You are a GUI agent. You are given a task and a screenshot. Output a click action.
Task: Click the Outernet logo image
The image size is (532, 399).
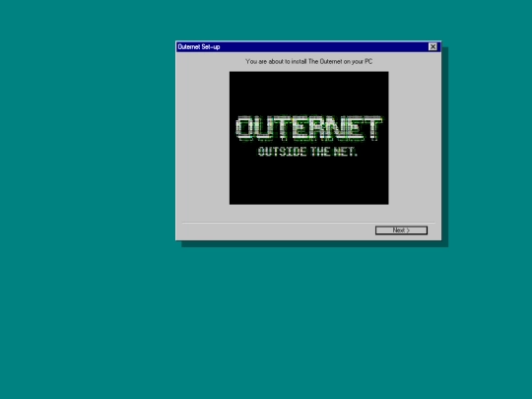(308, 138)
